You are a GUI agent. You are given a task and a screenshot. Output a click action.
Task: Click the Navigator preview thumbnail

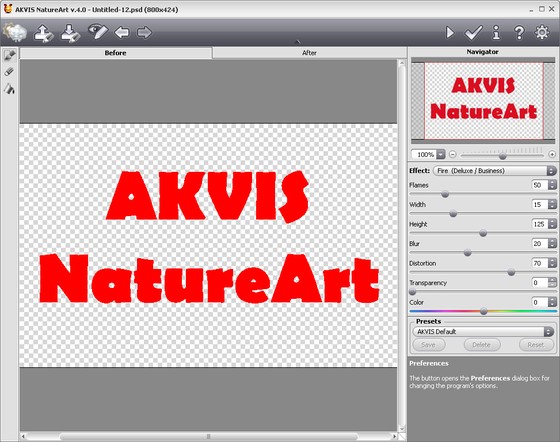484,101
